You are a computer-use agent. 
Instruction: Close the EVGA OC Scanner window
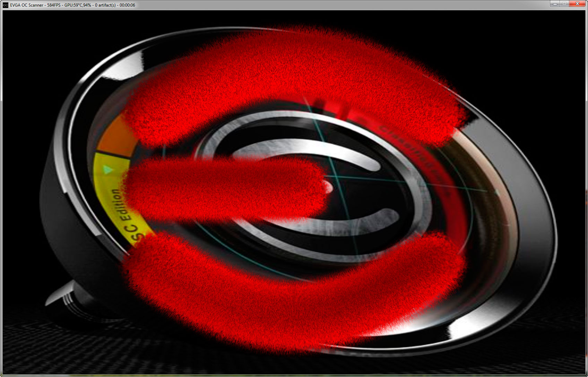pyautogui.click(x=577, y=3)
